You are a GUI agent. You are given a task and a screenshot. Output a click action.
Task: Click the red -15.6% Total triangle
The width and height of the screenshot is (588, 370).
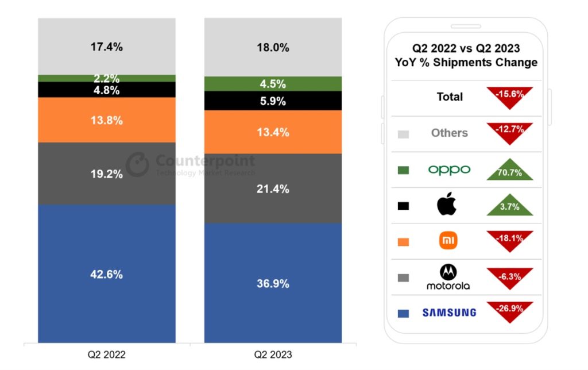pyautogui.click(x=509, y=95)
